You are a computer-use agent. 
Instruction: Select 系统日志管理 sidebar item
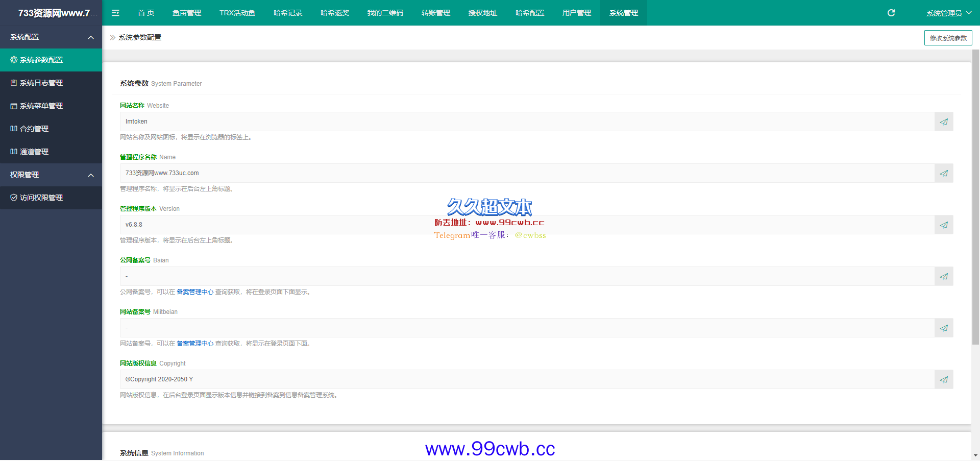[x=51, y=83]
